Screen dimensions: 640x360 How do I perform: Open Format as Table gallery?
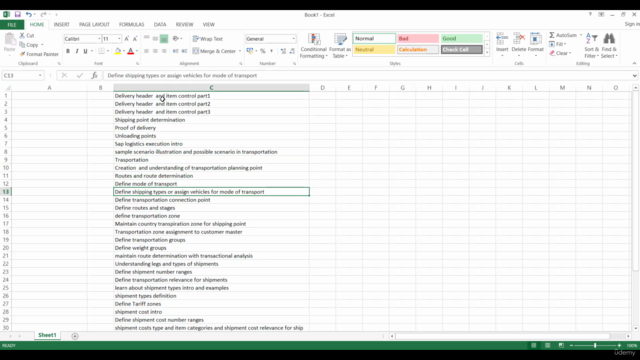tap(340, 45)
